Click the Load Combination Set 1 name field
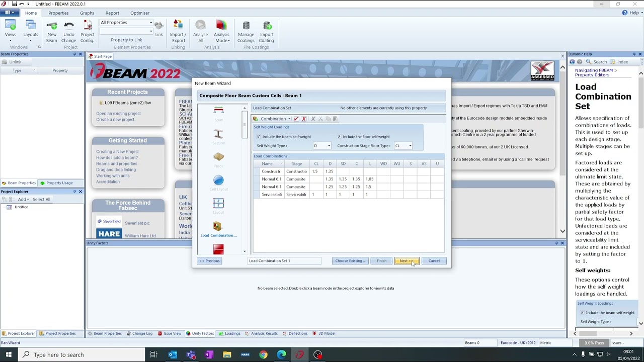 [x=284, y=261]
